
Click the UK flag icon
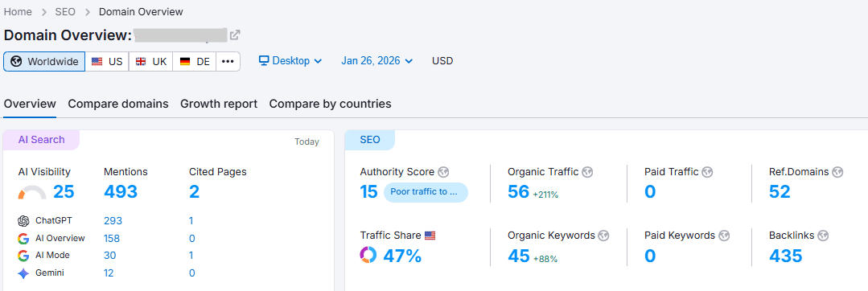pos(141,61)
